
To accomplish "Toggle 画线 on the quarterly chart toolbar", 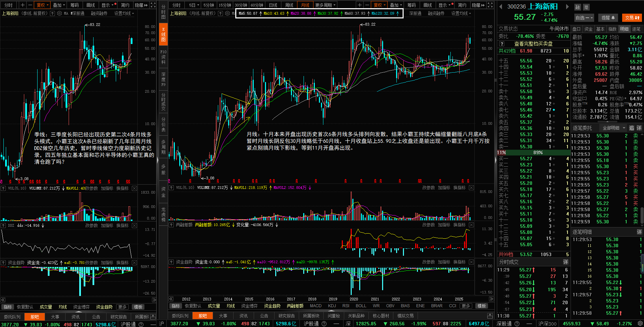I will pyautogui.click(x=90, y=5).
